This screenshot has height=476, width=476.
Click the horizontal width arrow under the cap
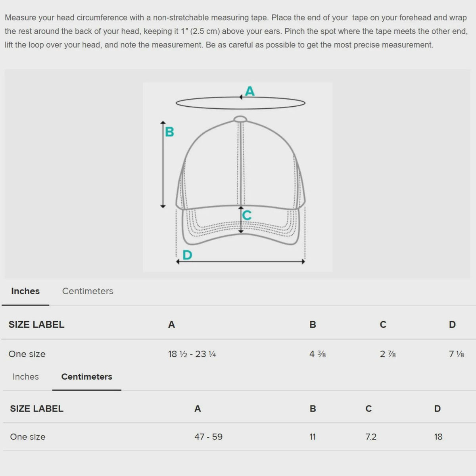[x=240, y=262]
